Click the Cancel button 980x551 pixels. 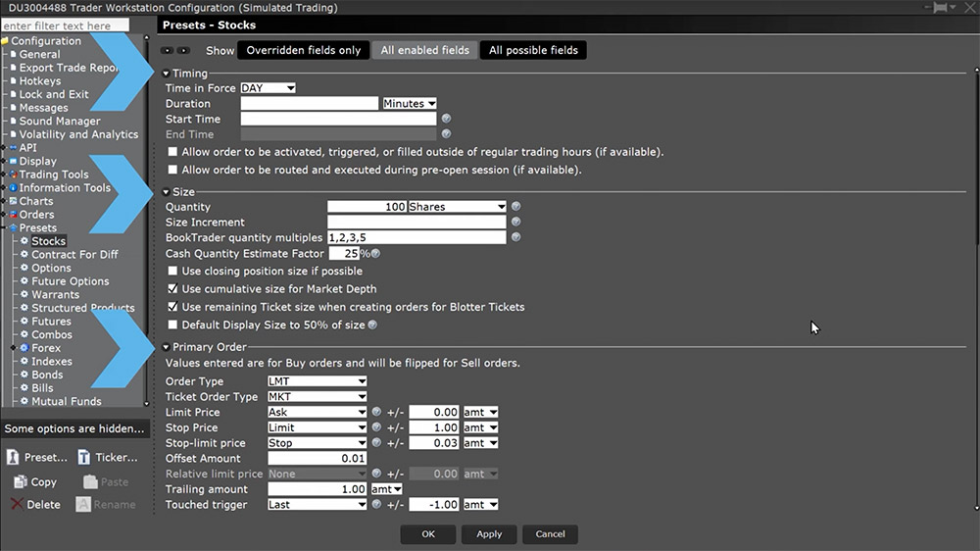coord(550,534)
